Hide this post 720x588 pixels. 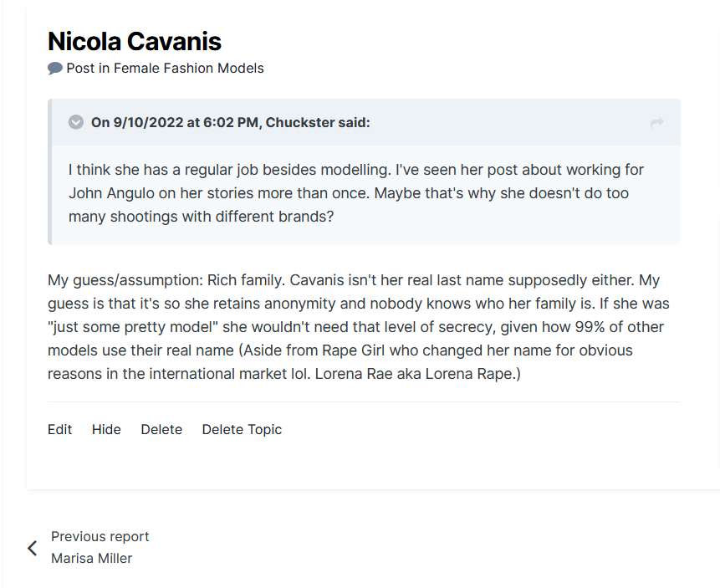(x=106, y=429)
